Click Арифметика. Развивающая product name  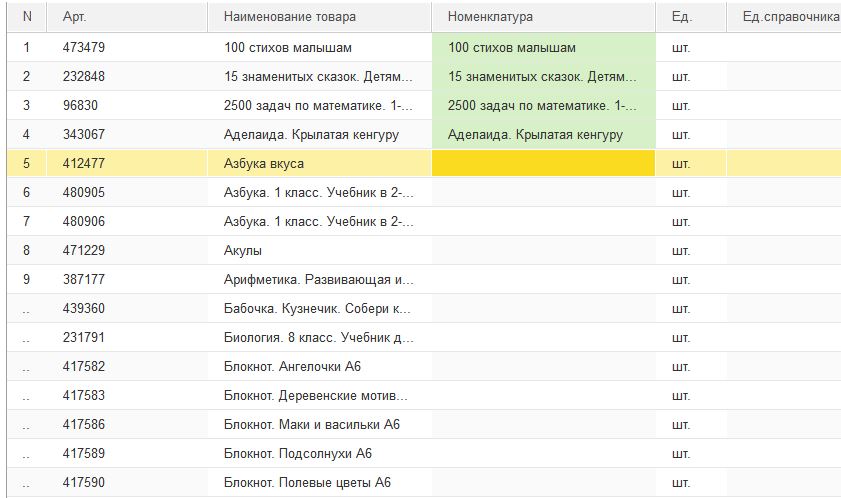320,279
